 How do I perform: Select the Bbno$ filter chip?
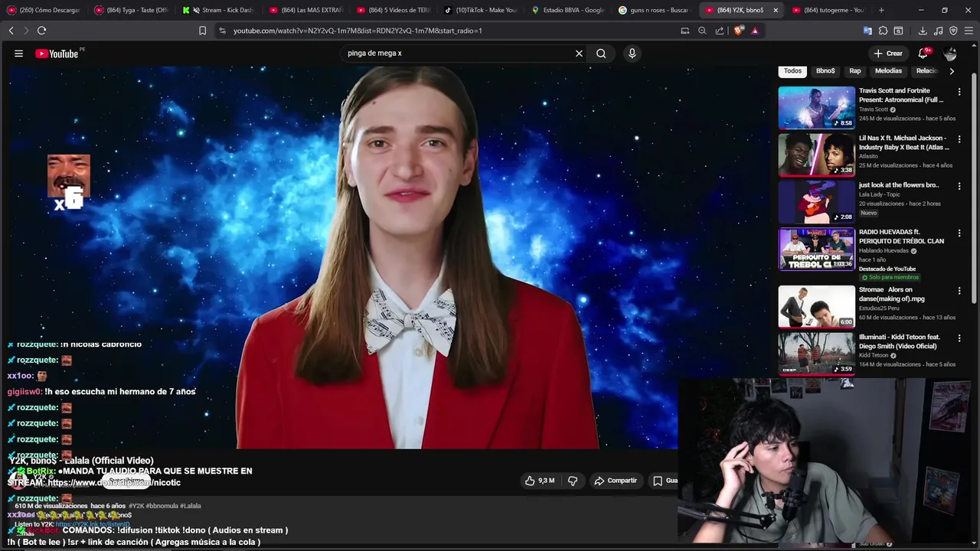pyautogui.click(x=825, y=71)
